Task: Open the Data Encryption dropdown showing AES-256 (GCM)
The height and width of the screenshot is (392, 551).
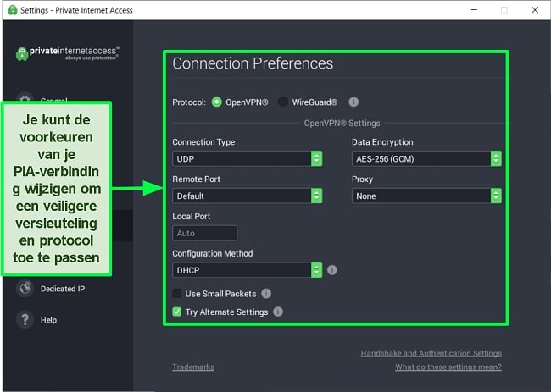Action: click(426, 158)
